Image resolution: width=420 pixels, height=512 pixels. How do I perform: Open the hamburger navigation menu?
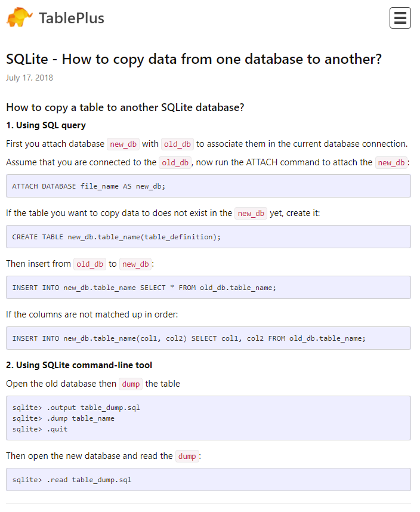400,18
